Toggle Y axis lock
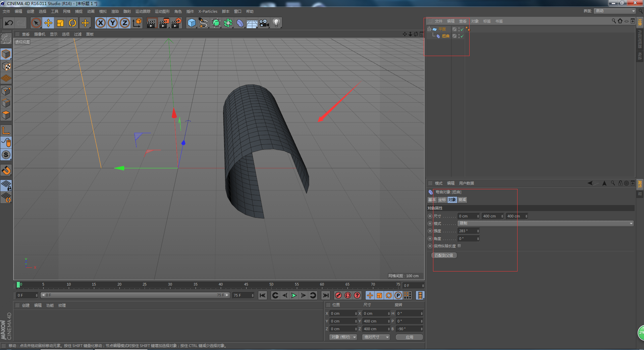This screenshot has height=350, width=644. [x=113, y=23]
